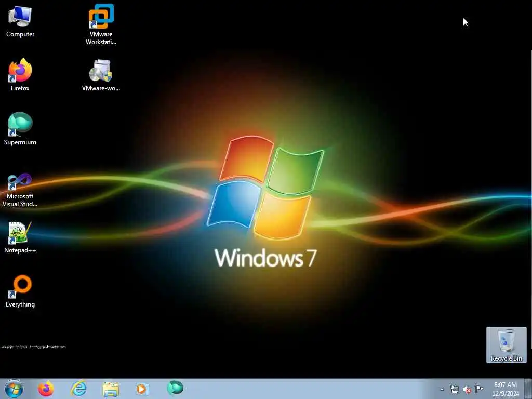Click the muted volume tray icon

[x=467, y=390]
